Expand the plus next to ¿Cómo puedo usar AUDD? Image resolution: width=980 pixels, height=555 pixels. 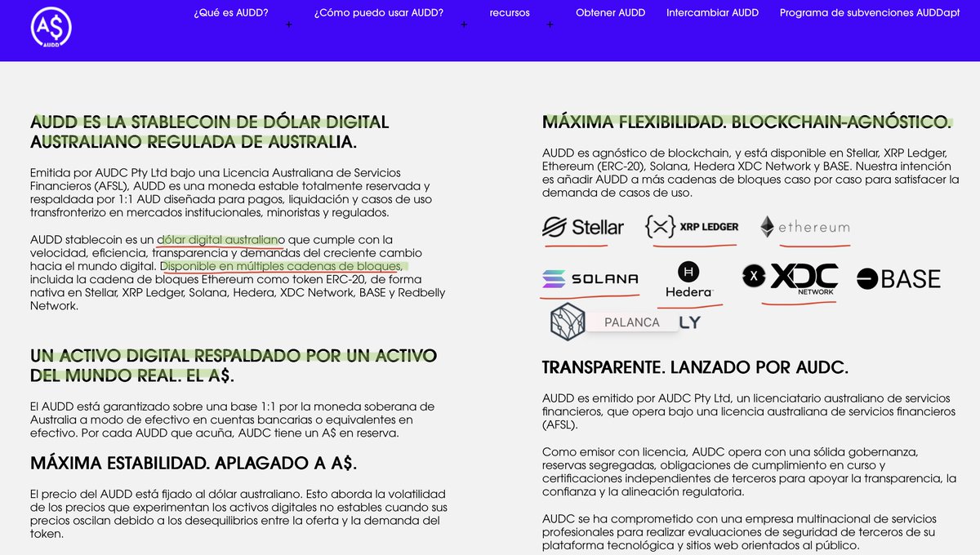pyautogui.click(x=464, y=24)
